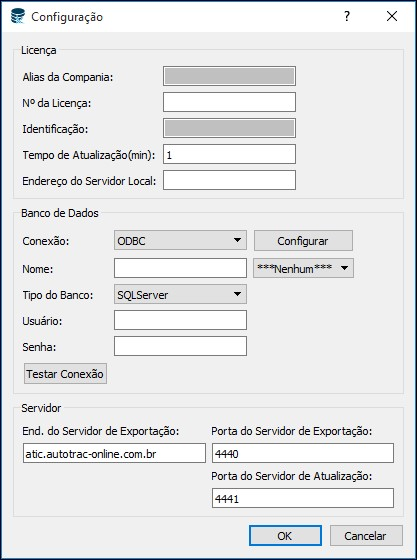417x560 pixels.
Task: Select the Endereço do Servidor Local field
Action: 230,180
